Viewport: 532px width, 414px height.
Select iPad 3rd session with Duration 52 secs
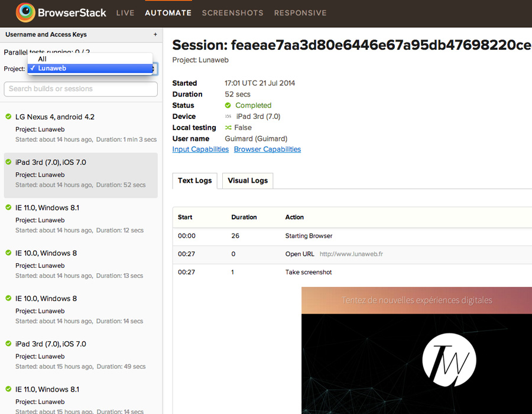click(81, 175)
